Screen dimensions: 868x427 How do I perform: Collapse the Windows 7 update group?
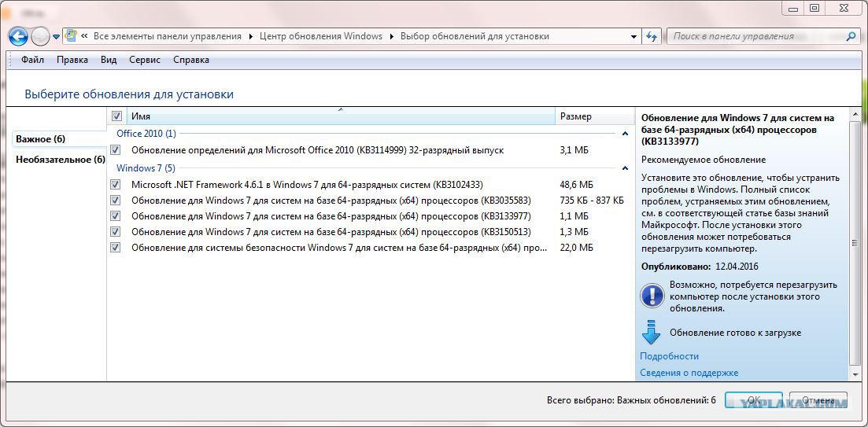(625, 168)
